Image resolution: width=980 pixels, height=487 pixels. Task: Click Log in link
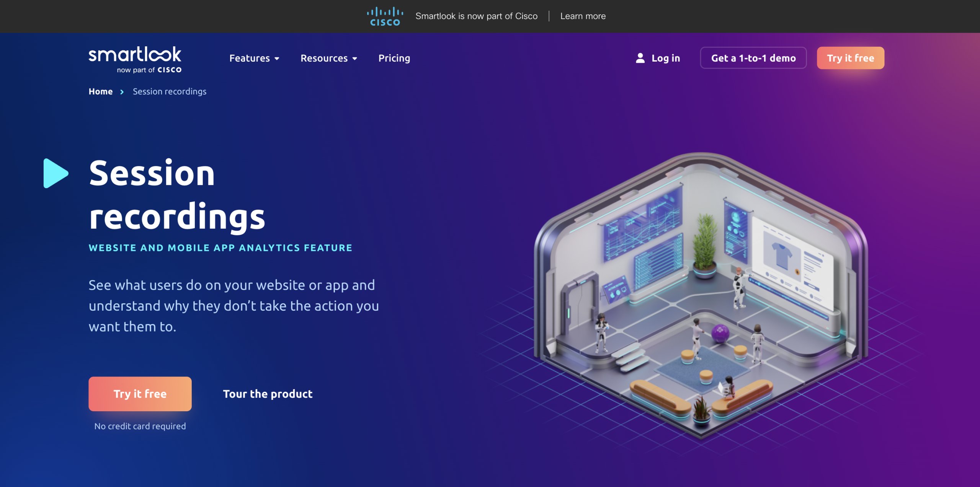click(x=665, y=58)
